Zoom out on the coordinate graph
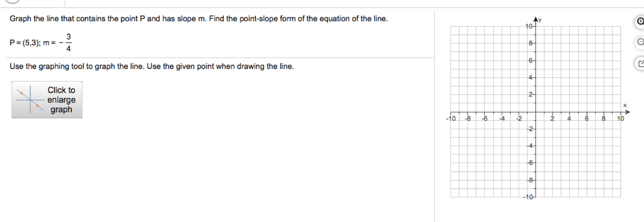This screenshot has width=644, height=222. [640, 42]
